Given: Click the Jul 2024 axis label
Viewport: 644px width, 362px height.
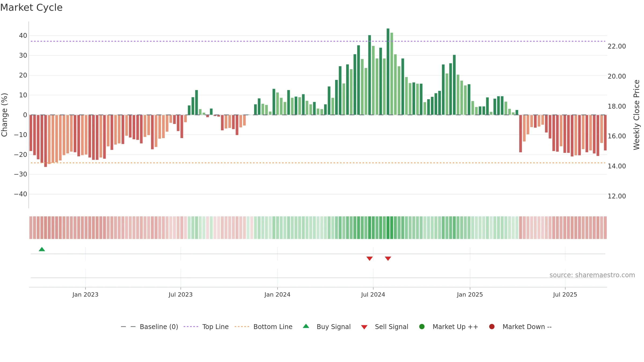Looking at the screenshot, I should pyautogui.click(x=373, y=294).
